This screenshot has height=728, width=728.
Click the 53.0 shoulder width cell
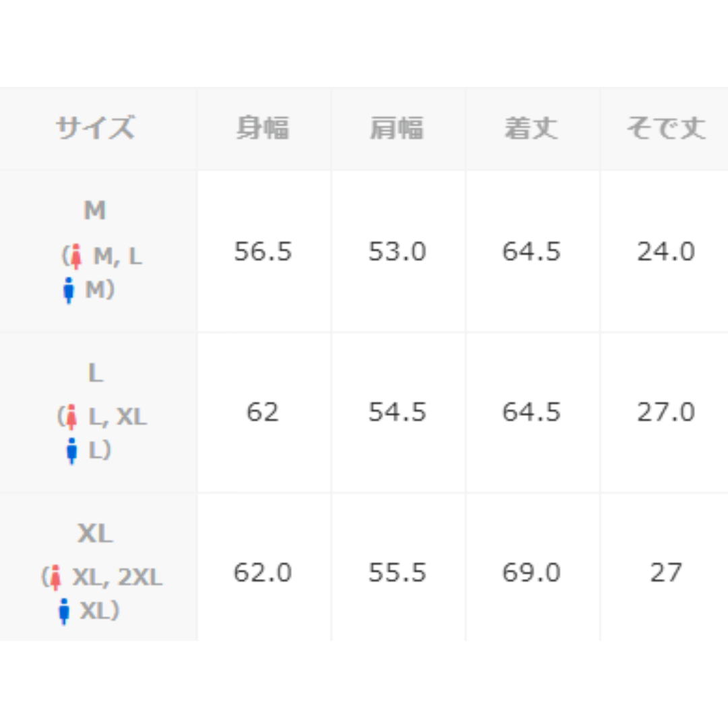pyautogui.click(x=398, y=251)
